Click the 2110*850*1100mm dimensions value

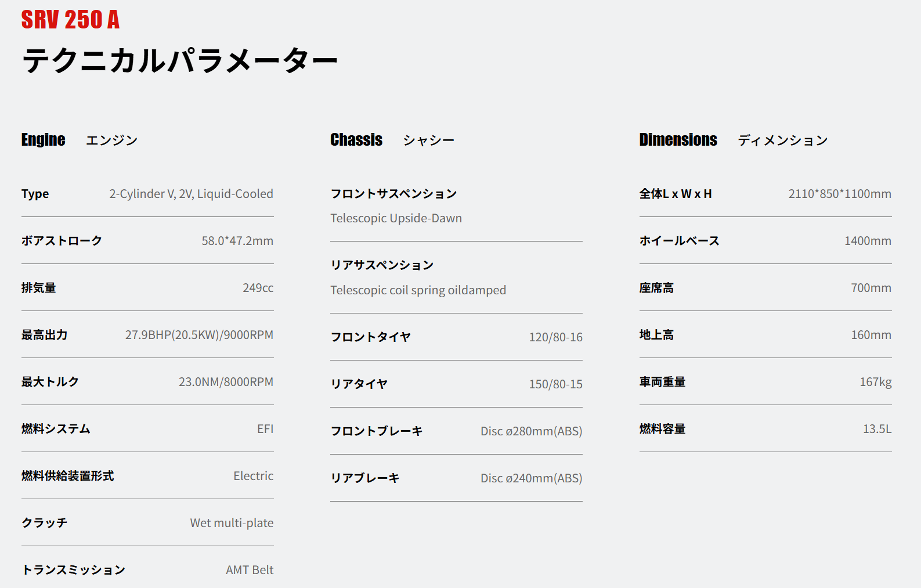[x=839, y=194]
